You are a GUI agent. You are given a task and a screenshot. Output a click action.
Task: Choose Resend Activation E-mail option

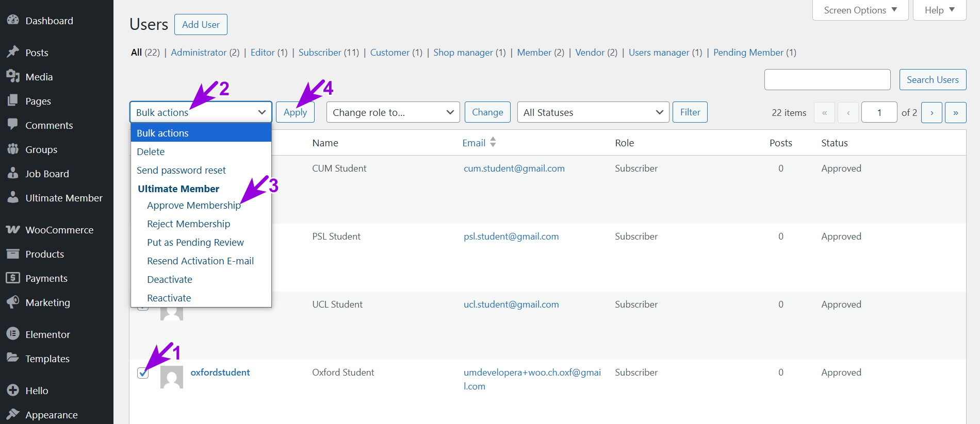tap(201, 261)
